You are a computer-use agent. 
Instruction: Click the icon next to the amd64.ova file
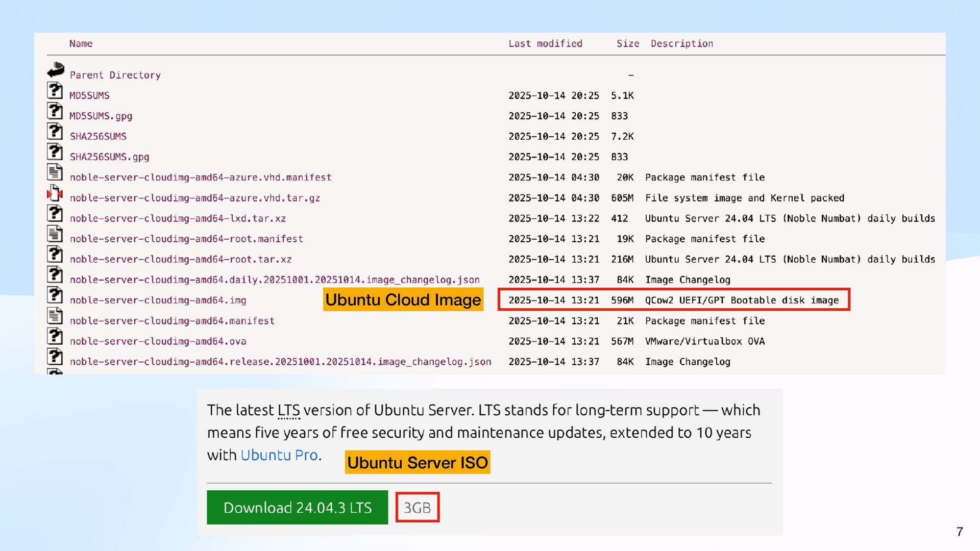coord(55,336)
